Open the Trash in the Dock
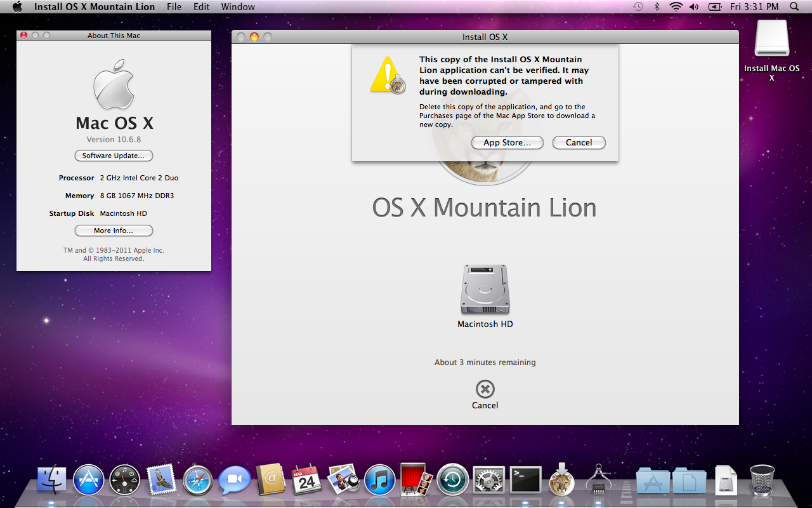Screen dimensions: 812x508 click(x=762, y=480)
